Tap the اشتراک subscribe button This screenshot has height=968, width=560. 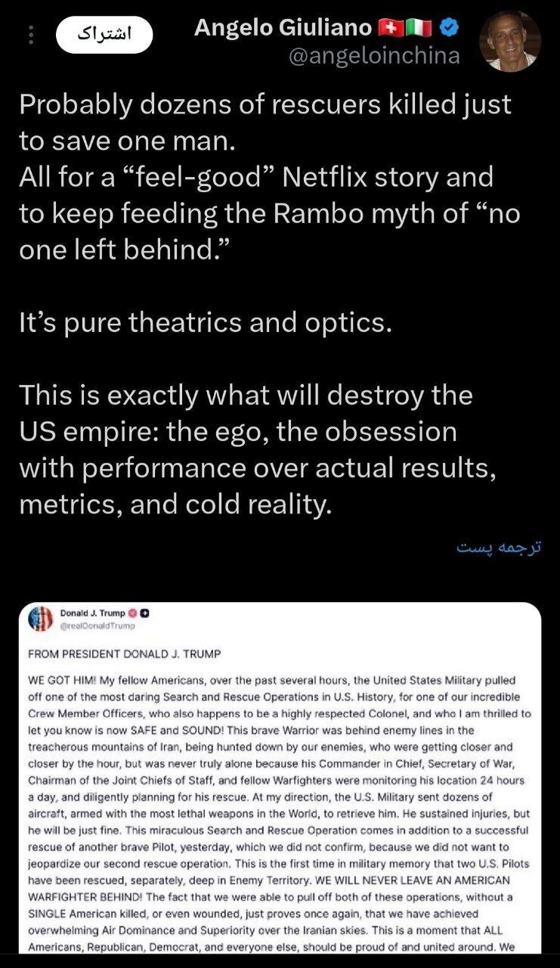pyautogui.click(x=104, y=36)
